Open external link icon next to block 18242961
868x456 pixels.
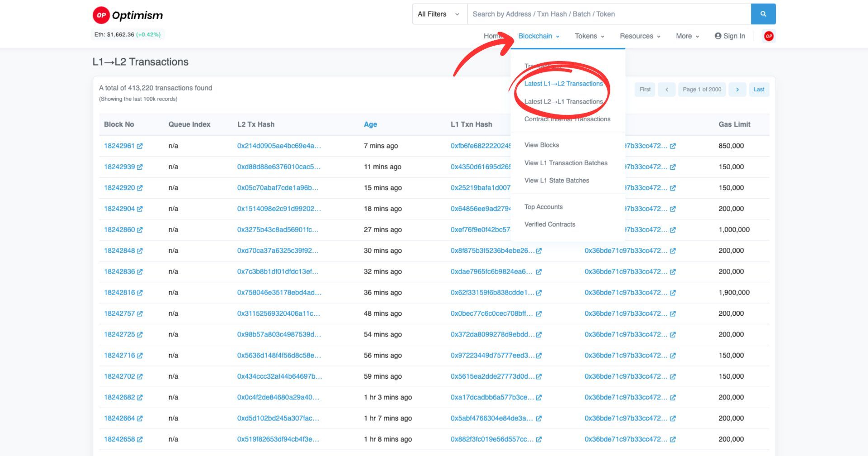140,146
